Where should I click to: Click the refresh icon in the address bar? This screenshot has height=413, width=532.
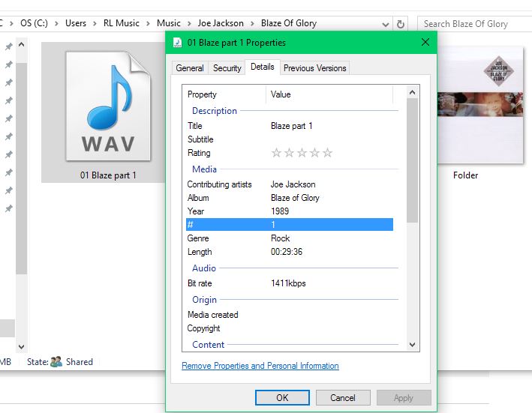point(401,24)
